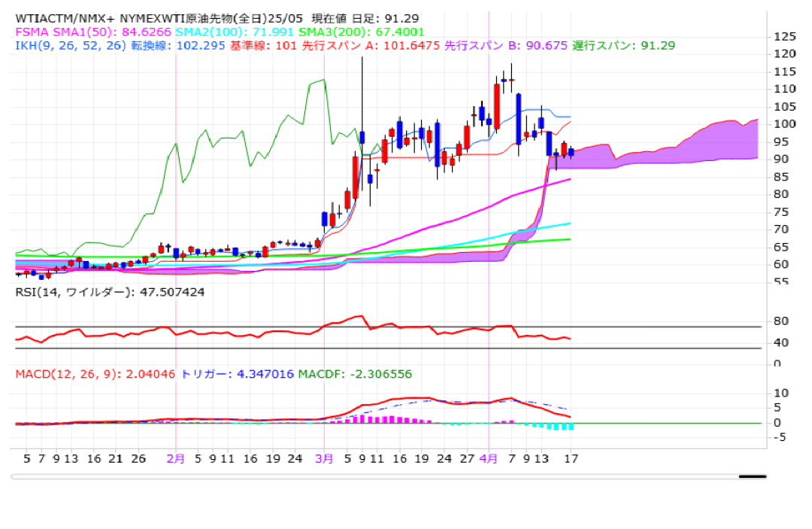This screenshot has height=529, width=812.
Task: Click the RSI(14, ワイルダー) indicator label
Action: pos(109,292)
